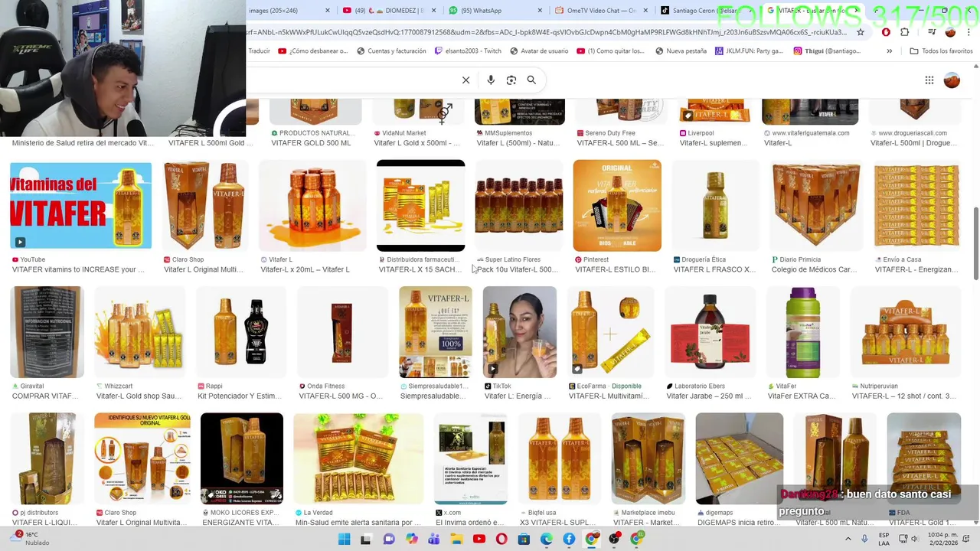Open Google Lens image search
The image size is (980, 551).
[511, 80]
